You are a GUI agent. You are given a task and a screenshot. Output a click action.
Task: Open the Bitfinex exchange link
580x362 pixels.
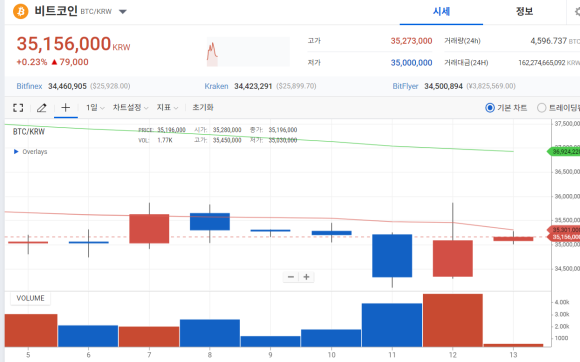pos(29,86)
